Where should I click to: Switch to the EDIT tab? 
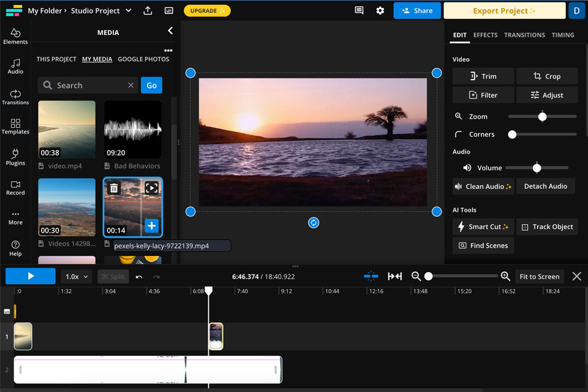coord(460,35)
